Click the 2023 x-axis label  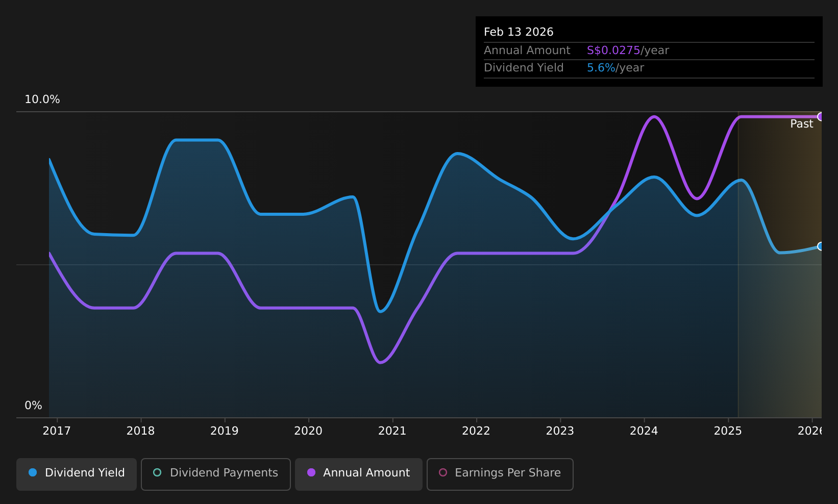point(560,431)
